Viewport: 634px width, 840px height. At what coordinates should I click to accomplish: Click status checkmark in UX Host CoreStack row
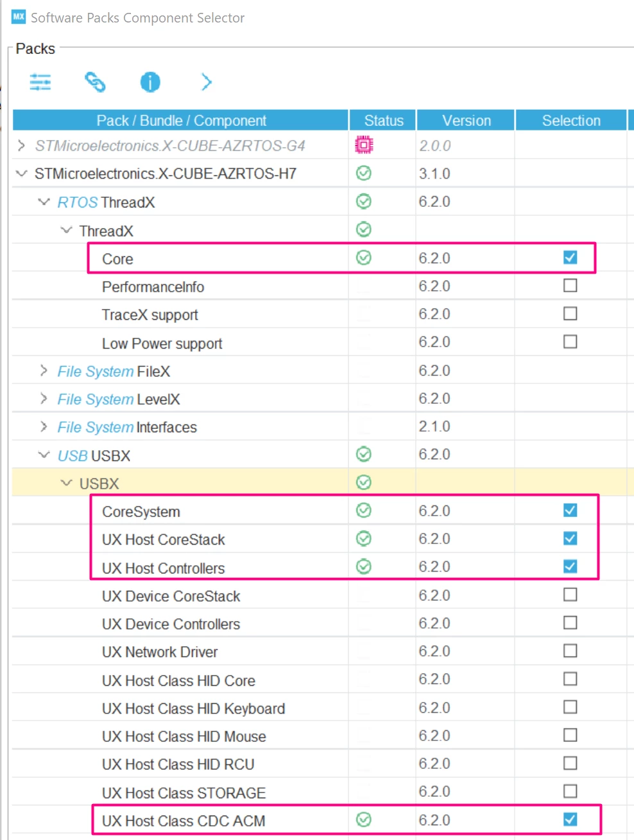click(364, 539)
